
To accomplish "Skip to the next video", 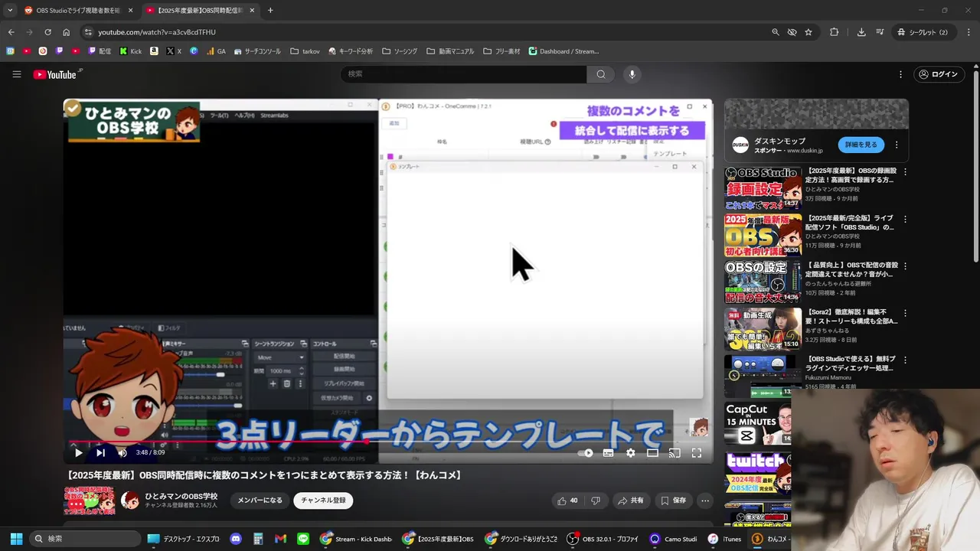I will tap(100, 452).
